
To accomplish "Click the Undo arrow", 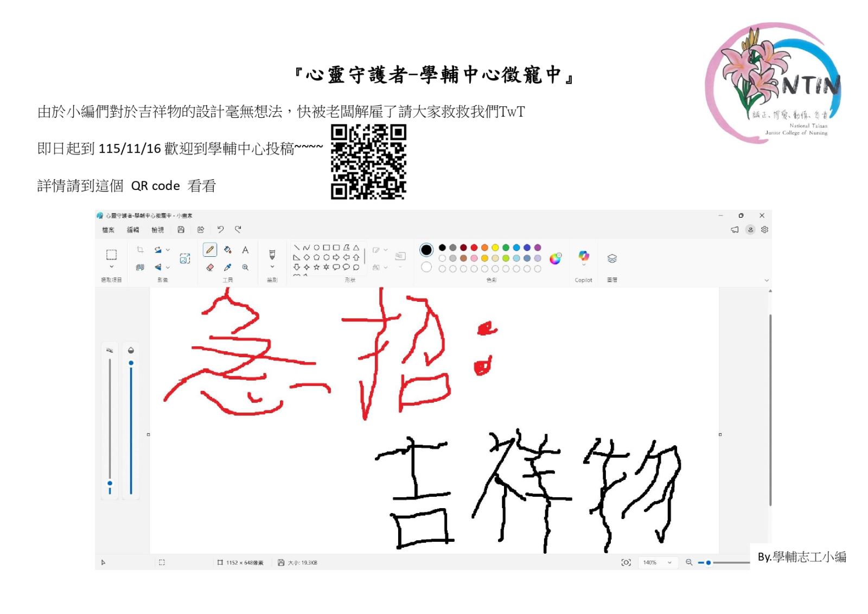I will (220, 230).
